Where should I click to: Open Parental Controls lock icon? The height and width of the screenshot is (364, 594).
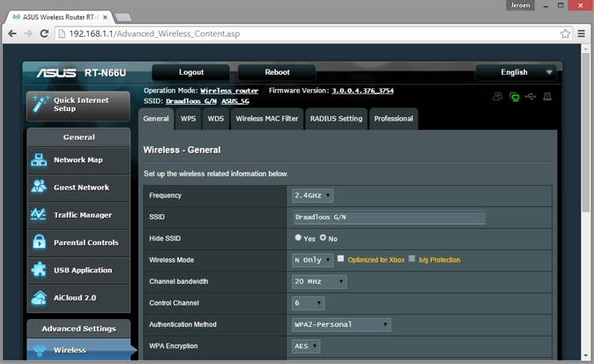(39, 241)
